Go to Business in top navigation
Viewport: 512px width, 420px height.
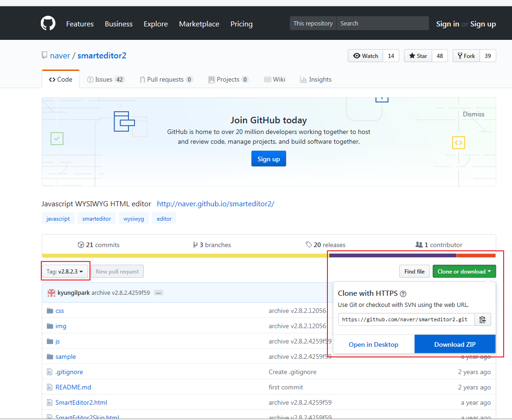[x=119, y=24]
